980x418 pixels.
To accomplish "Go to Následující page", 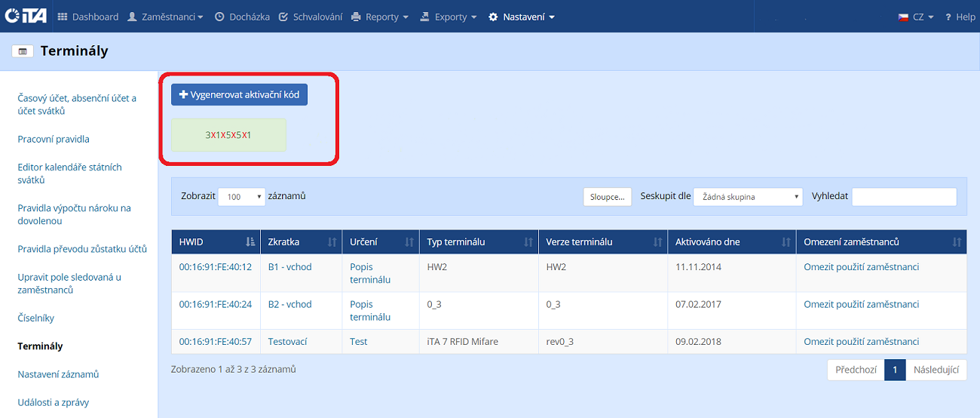I will coord(936,370).
